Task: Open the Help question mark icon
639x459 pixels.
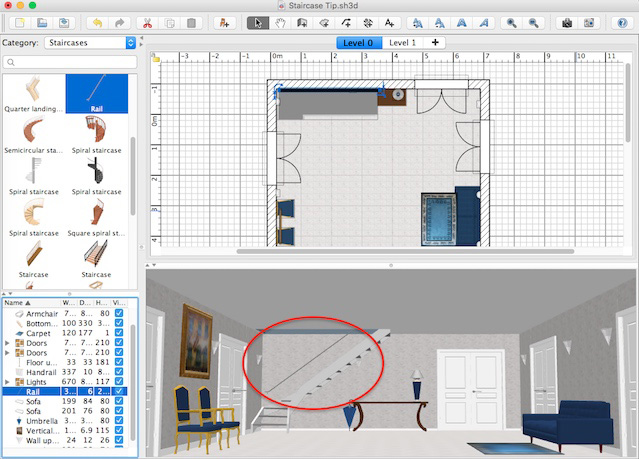Action: click(x=621, y=22)
